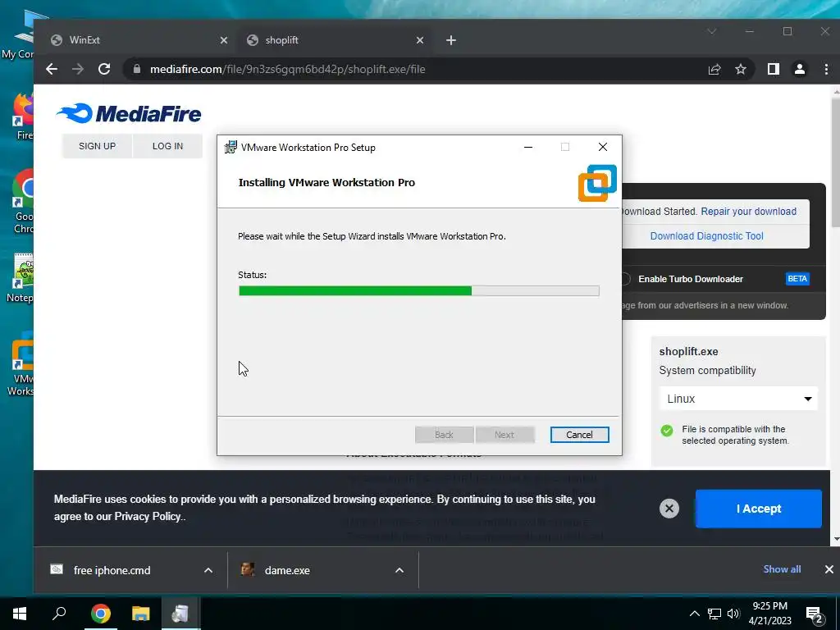Reload the MediaFire page
The height and width of the screenshot is (630, 840).
tap(104, 69)
